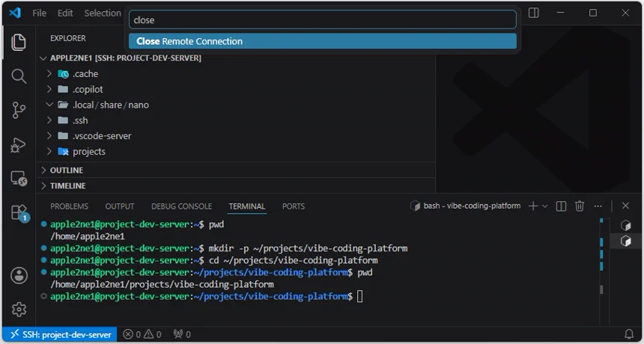Close the terminal panel
The width and height of the screenshot is (644, 344).
click(625, 206)
